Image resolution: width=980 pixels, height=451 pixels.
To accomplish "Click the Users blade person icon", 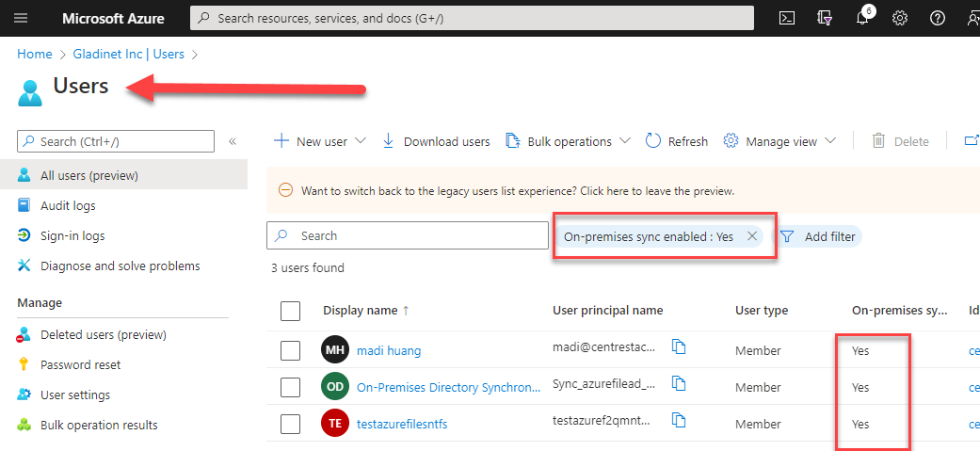I will [x=30, y=92].
